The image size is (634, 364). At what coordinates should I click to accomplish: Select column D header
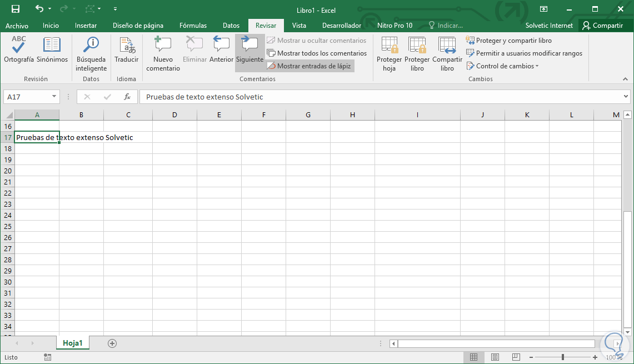(174, 115)
